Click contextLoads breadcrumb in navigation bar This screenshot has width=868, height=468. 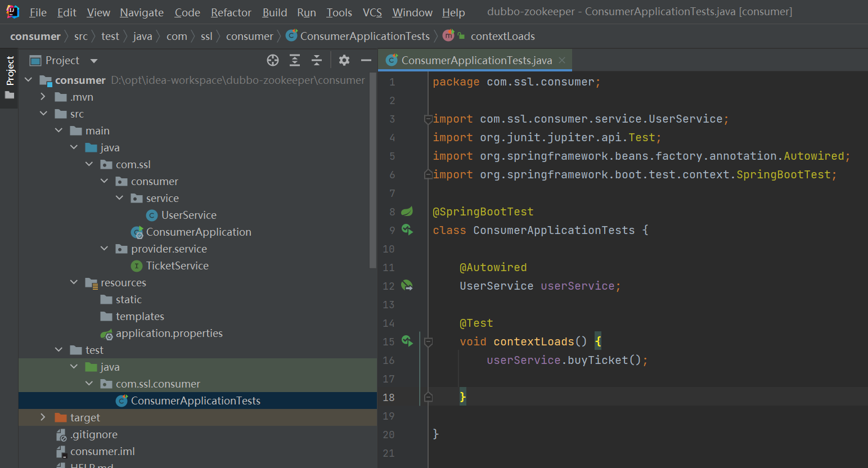click(503, 37)
